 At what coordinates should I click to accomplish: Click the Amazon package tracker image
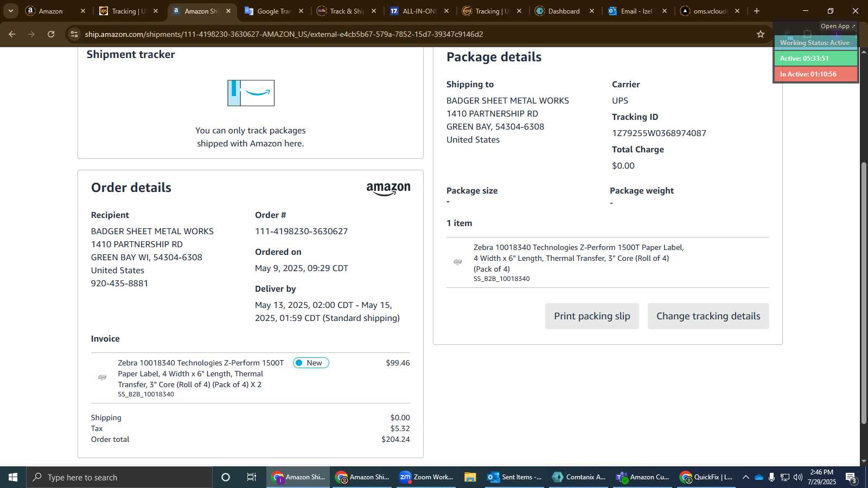251,93
